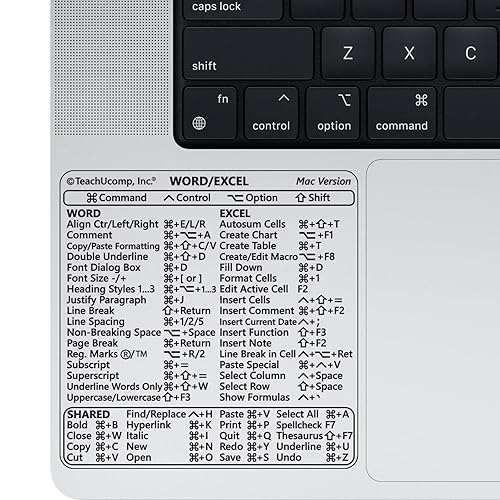The image size is (500, 500).
Task: Click the "WORD/EXCEL" sticker title
Action: [209, 181]
